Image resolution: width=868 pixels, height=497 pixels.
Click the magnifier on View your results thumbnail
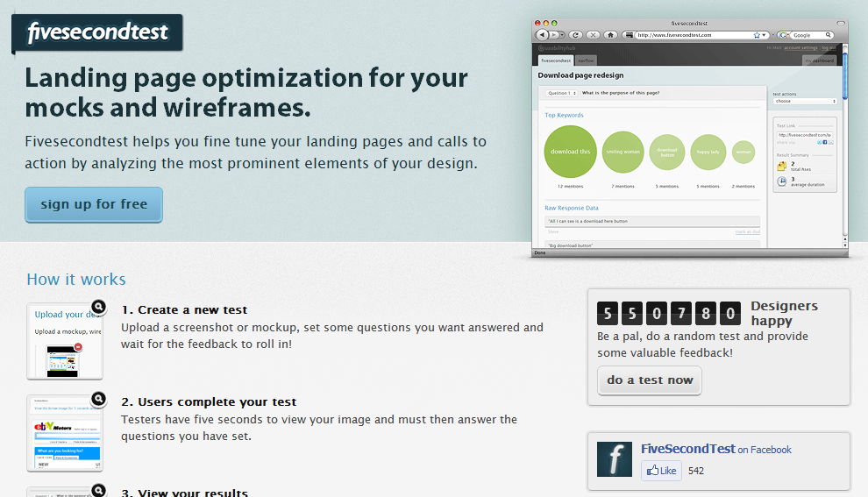tap(98, 491)
